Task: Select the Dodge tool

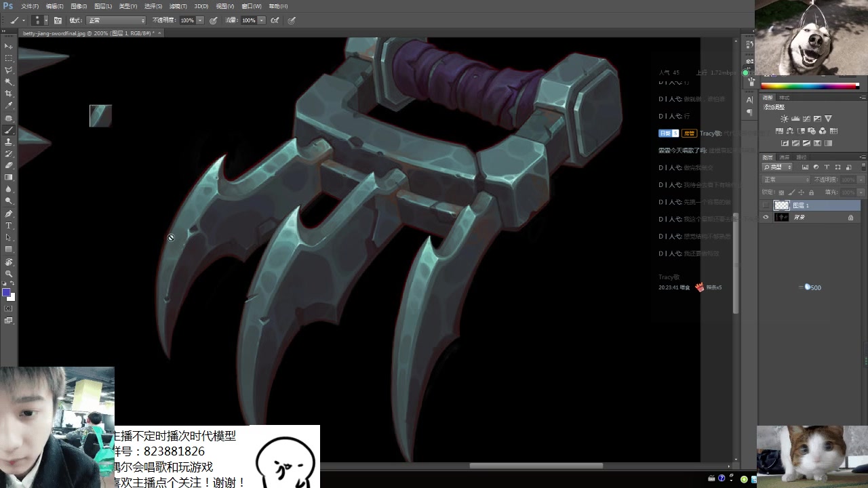Action: [9, 201]
